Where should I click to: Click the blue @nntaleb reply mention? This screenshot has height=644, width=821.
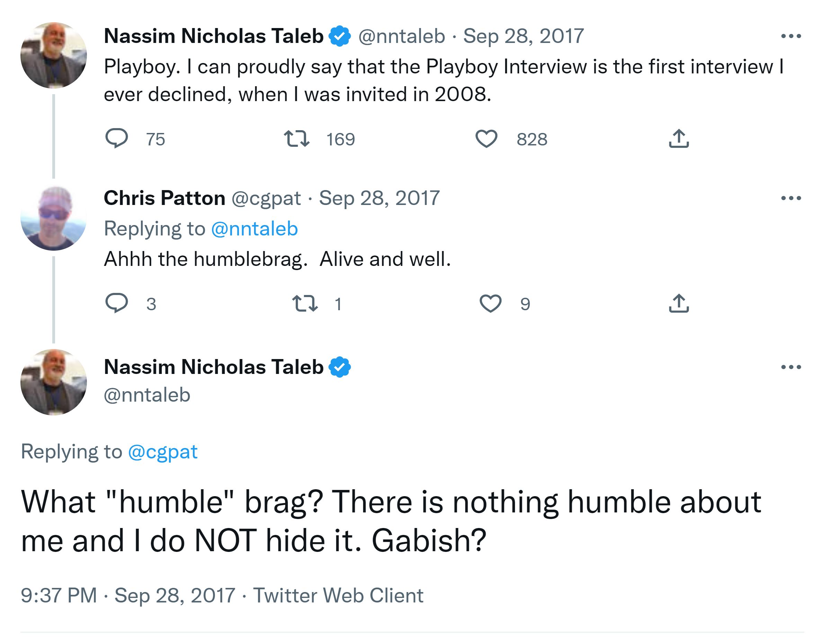[x=255, y=229]
